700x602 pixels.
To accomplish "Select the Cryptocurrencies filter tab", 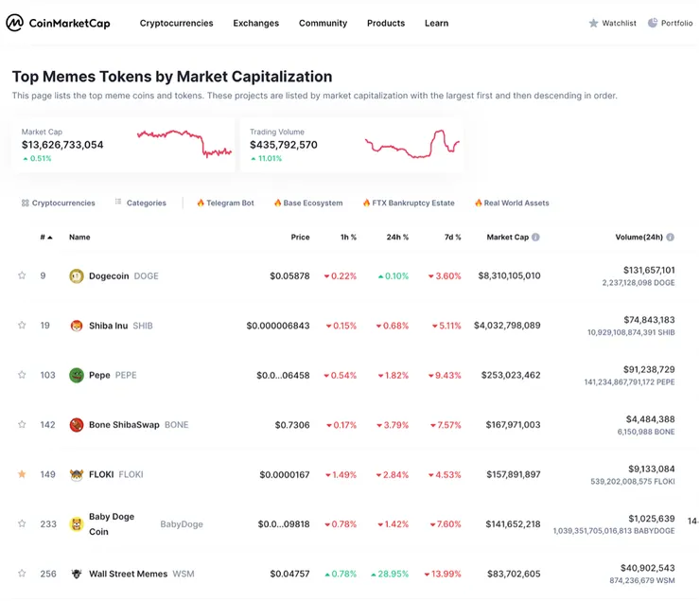I will [x=58, y=203].
